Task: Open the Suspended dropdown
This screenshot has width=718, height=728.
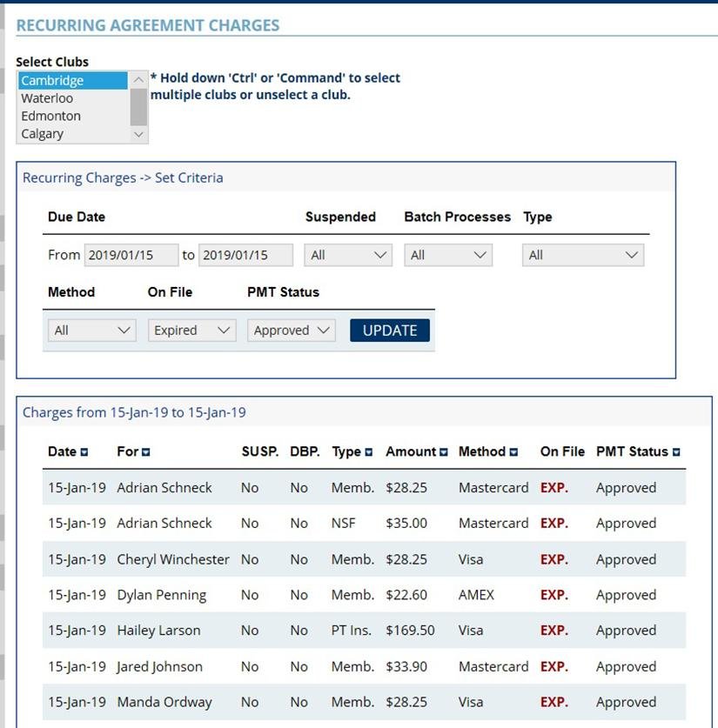Action: [x=347, y=255]
